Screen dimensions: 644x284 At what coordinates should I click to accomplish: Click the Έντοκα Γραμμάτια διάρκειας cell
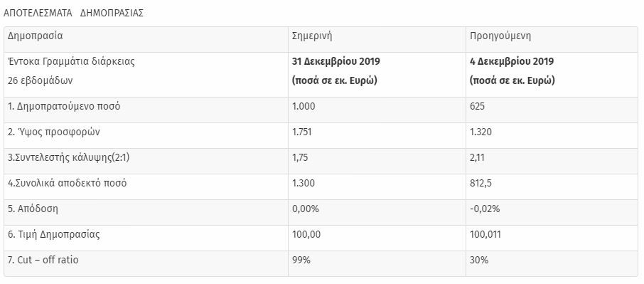coord(72,62)
